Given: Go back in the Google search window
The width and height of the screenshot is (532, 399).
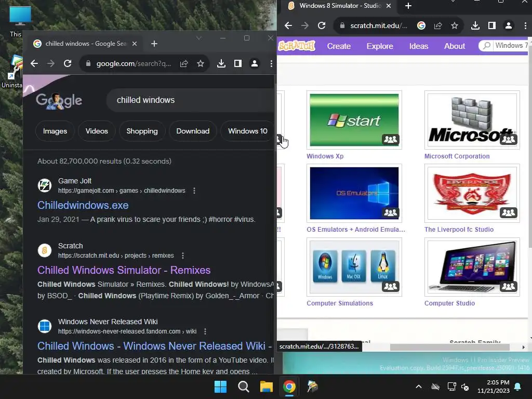Looking at the screenshot, I should (x=34, y=63).
